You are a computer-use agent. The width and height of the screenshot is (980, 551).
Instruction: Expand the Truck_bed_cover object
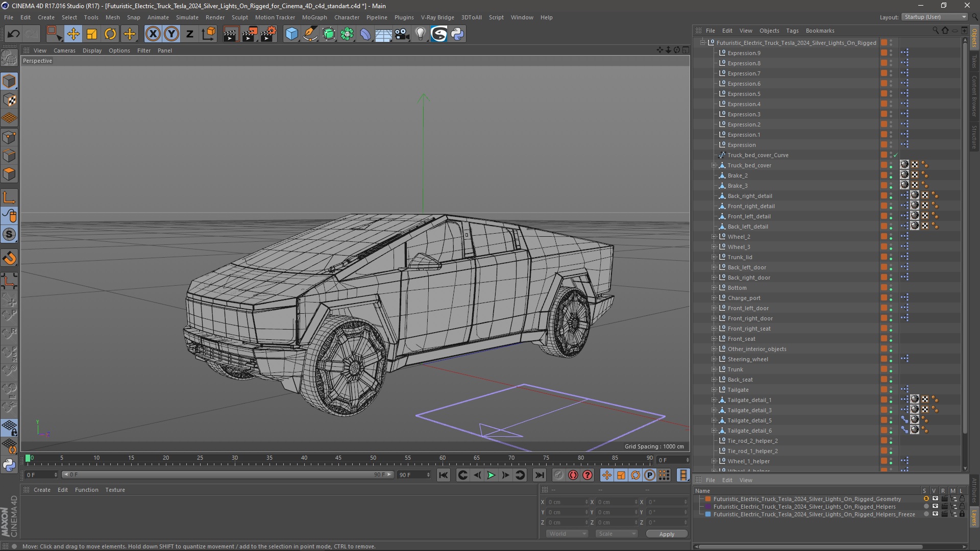point(714,165)
